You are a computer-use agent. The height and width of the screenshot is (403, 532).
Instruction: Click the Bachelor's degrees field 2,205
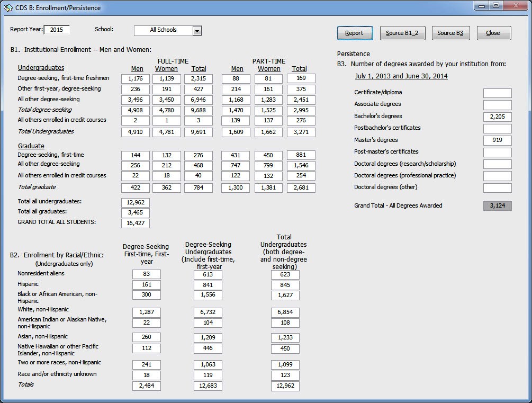click(x=498, y=117)
